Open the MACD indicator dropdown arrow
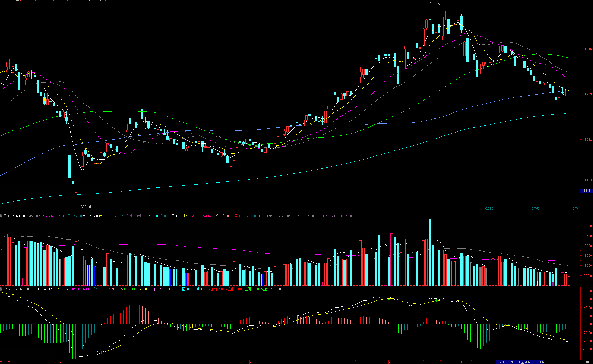593x364 pixels. 1,289
